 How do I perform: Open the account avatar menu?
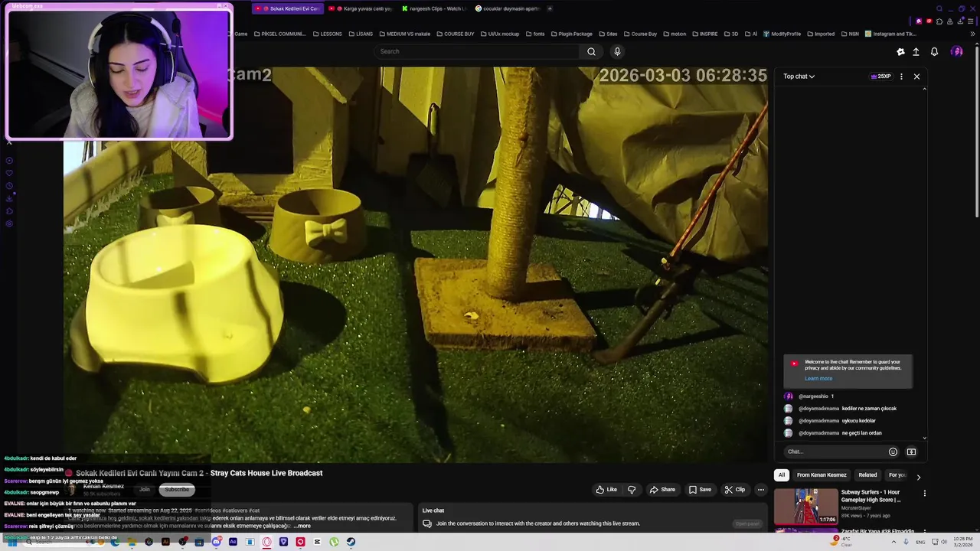[956, 51]
